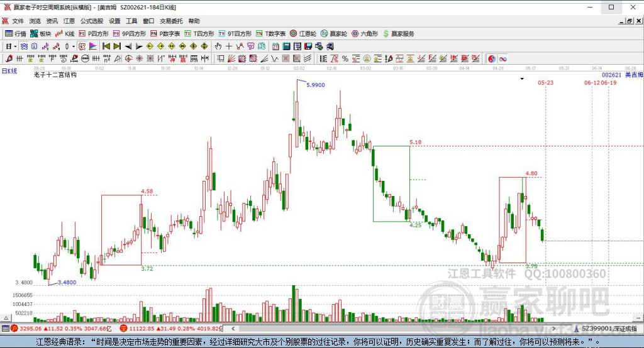Click the black right arrow icon
The width and height of the screenshot is (644, 348).
coord(139,46)
